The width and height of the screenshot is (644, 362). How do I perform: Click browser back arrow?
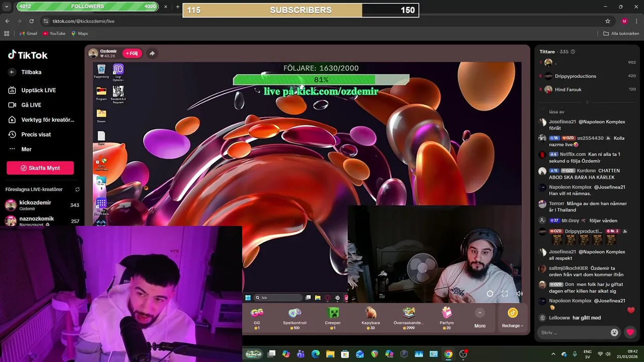7,21
